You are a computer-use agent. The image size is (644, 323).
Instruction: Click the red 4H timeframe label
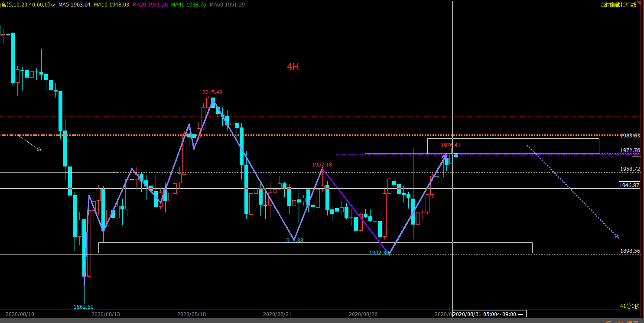tap(293, 66)
